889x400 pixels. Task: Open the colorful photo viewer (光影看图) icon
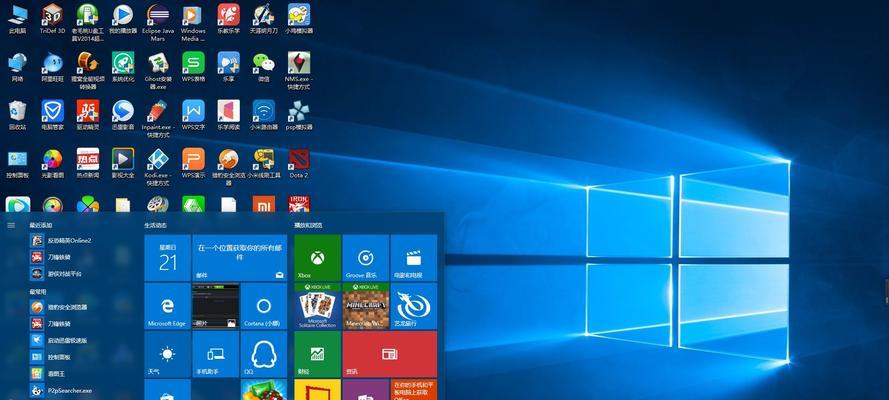pyautogui.click(x=52, y=164)
